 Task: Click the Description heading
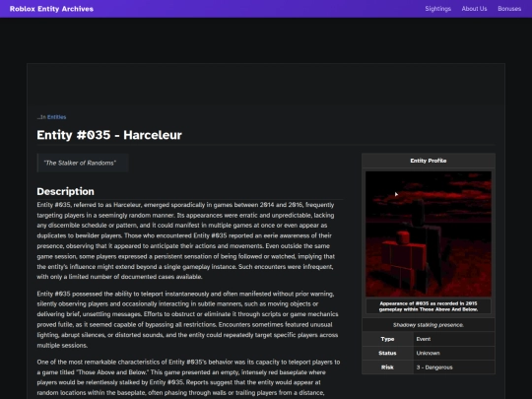point(65,191)
